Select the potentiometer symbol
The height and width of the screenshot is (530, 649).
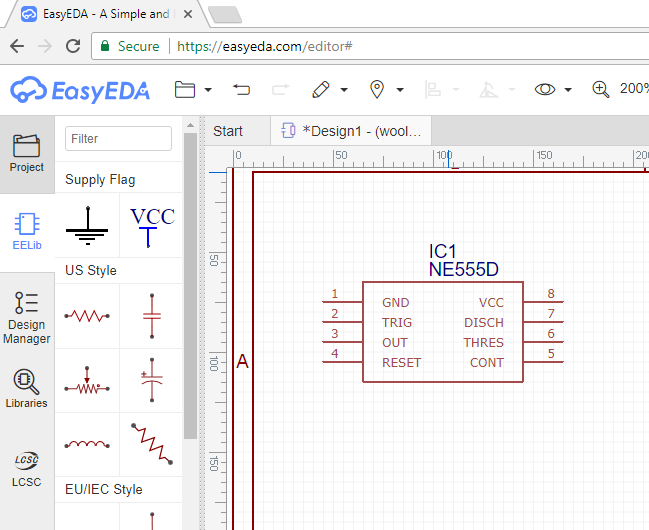pos(87,381)
